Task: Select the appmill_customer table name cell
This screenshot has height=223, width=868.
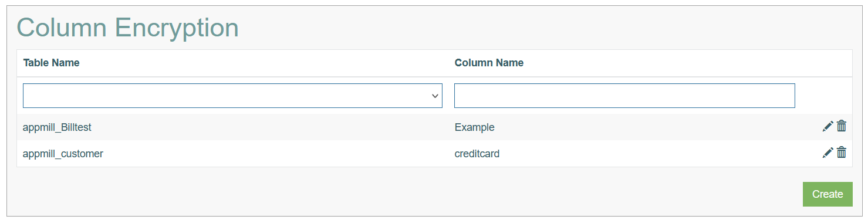Action: pos(63,154)
